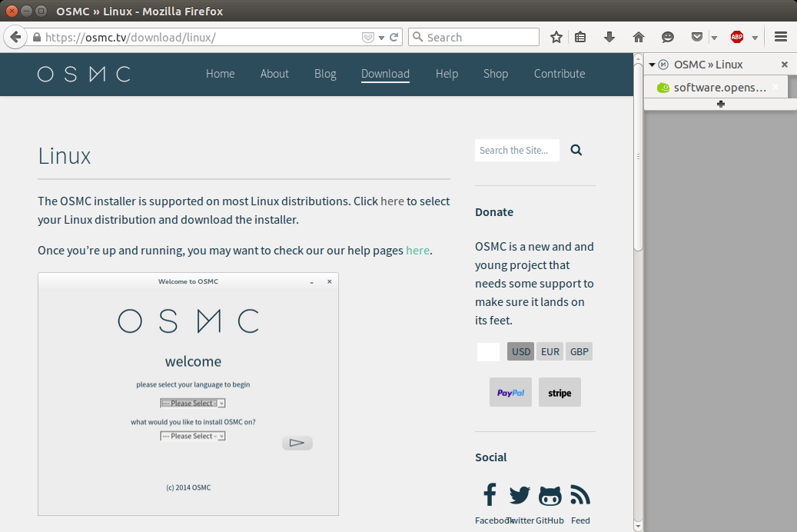Open the GitHub social icon
Screen dimensions: 797x532
550,495
